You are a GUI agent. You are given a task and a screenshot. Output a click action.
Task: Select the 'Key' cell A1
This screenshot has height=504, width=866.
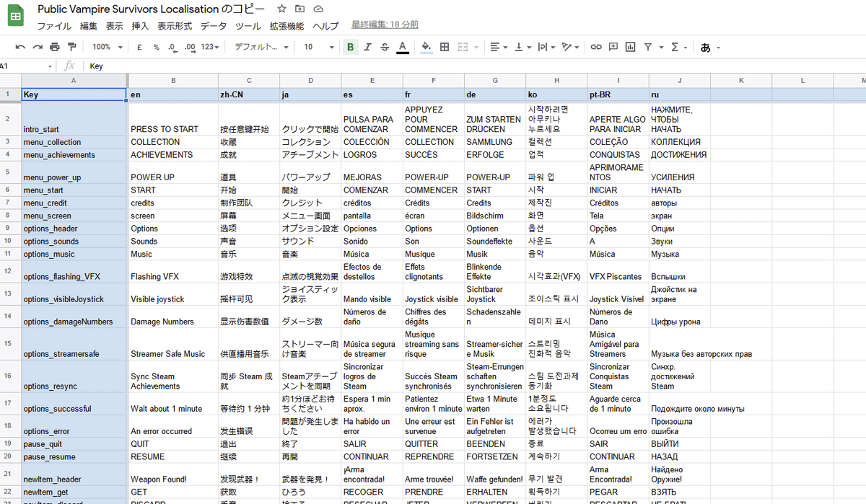coord(74,94)
